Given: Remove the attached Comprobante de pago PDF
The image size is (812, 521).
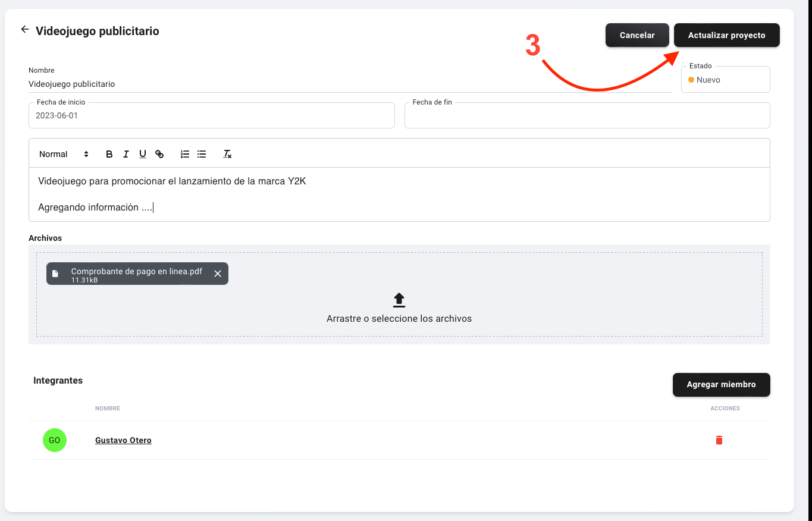Looking at the screenshot, I should [x=218, y=274].
